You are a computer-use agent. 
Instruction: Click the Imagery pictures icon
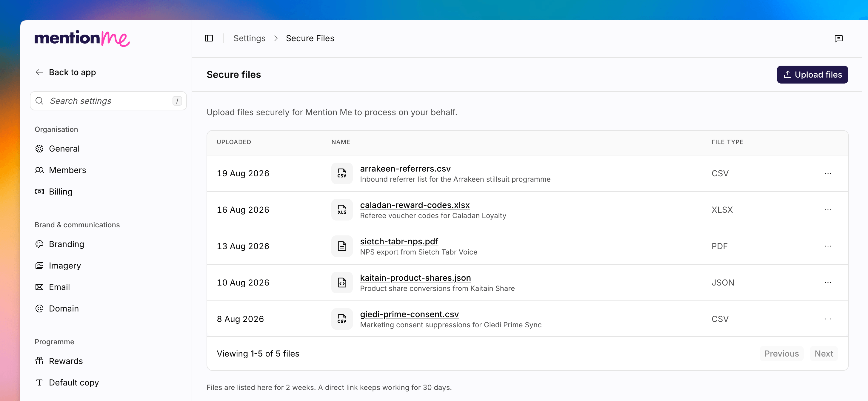point(39,266)
